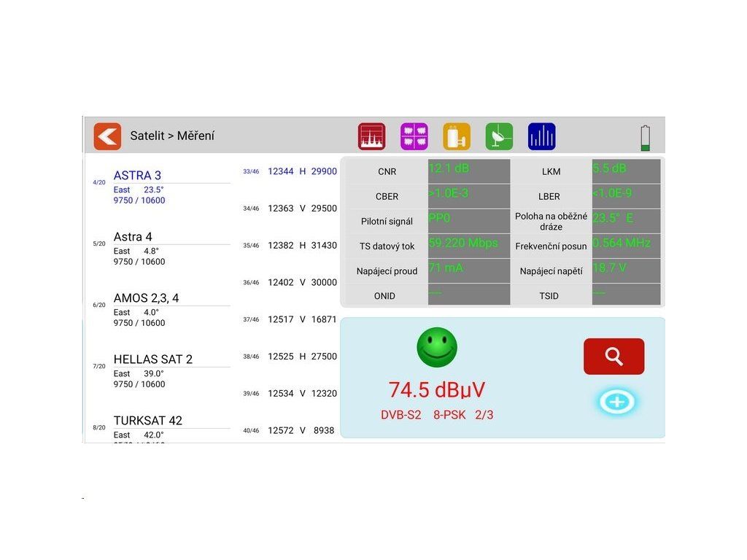Check the battery level indicator
The width and height of the screenshot is (747, 560).
pos(645,138)
